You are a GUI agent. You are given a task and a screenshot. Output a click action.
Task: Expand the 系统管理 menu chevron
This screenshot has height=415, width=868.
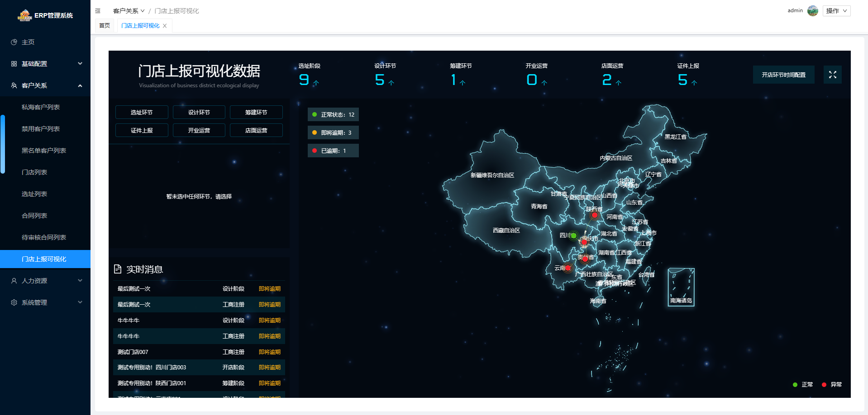coord(80,302)
